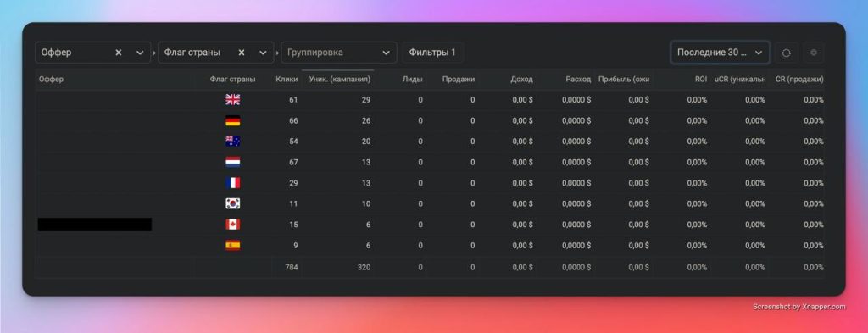The image size is (868, 333).
Task: Select total unique value 320
Action: 364,267
